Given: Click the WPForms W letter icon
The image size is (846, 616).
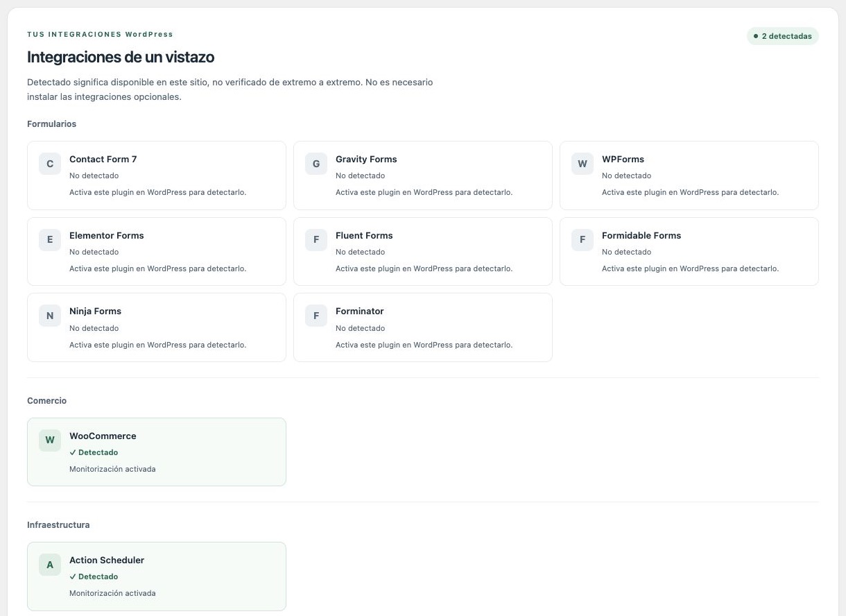Looking at the screenshot, I should pyautogui.click(x=582, y=164).
